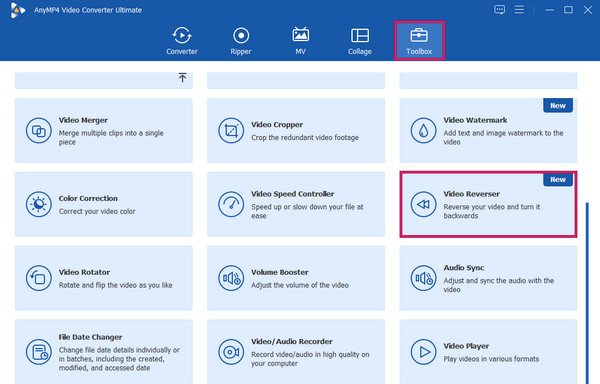Open the Video Reverser title
The width and height of the screenshot is (600, 384).
coord(471,194)
